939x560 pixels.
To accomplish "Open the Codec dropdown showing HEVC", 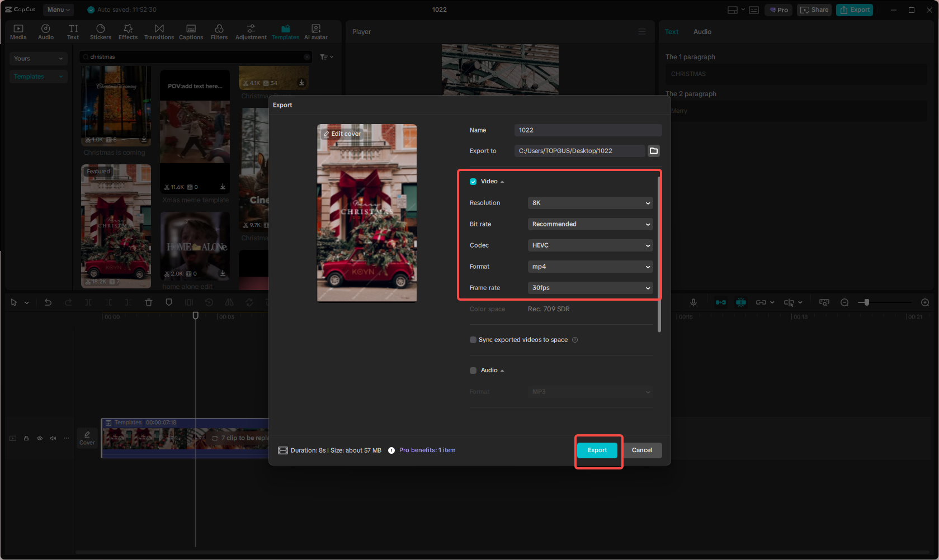I will [x=590, y=245].
